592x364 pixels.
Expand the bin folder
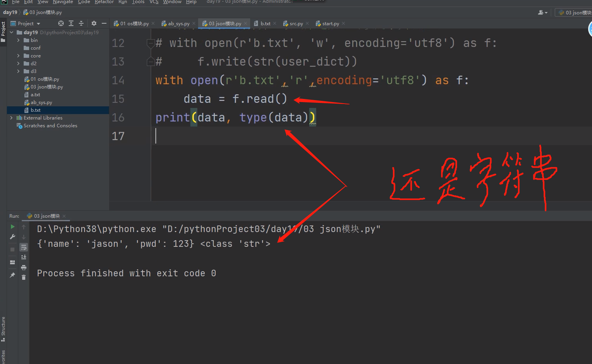18,40
